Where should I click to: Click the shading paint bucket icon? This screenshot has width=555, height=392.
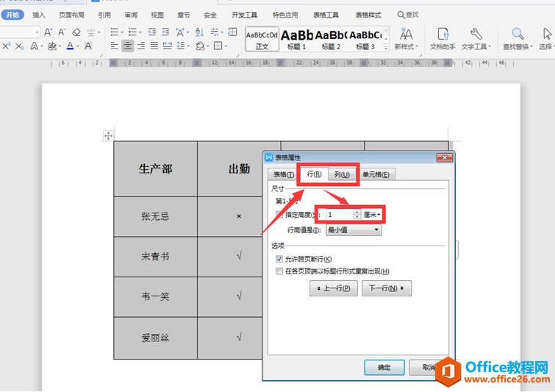pos(200,46)
